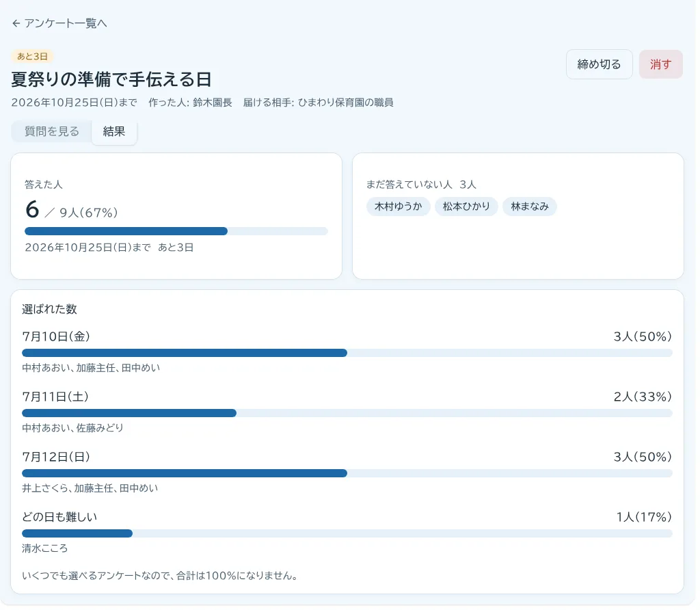700x610 pixels.
Task: Click the 答えた人 label
Action: [44, 185]
